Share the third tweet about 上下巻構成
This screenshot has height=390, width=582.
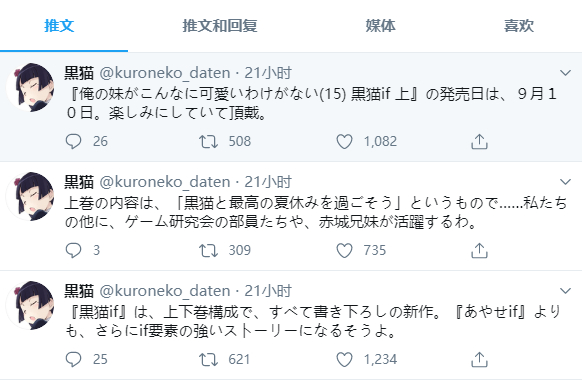pos(479,360)
